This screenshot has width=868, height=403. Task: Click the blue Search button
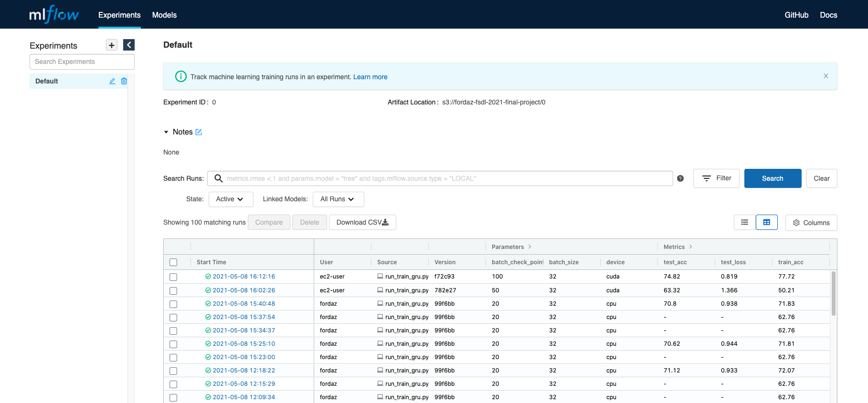tap(773, 178)
